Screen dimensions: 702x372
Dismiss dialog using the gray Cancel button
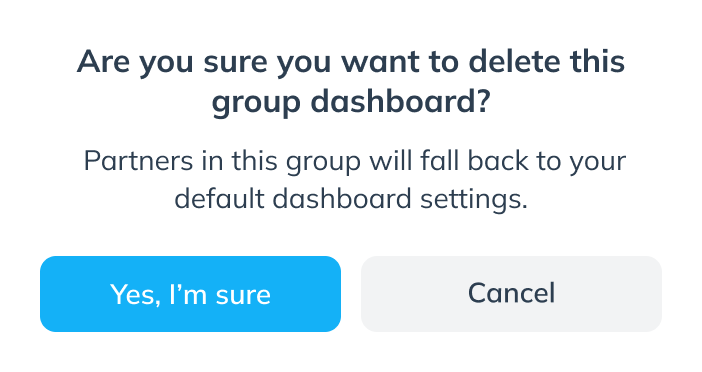click(x=511, y=294)
